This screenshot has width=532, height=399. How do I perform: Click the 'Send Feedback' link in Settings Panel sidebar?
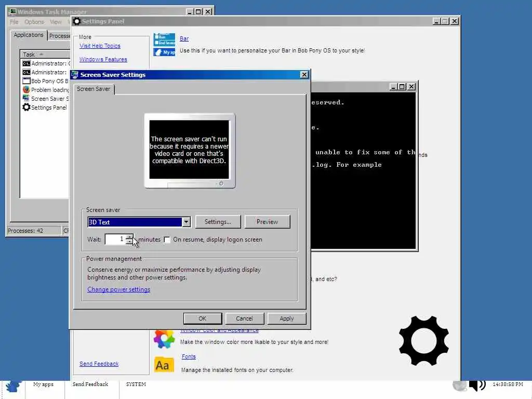99,364
